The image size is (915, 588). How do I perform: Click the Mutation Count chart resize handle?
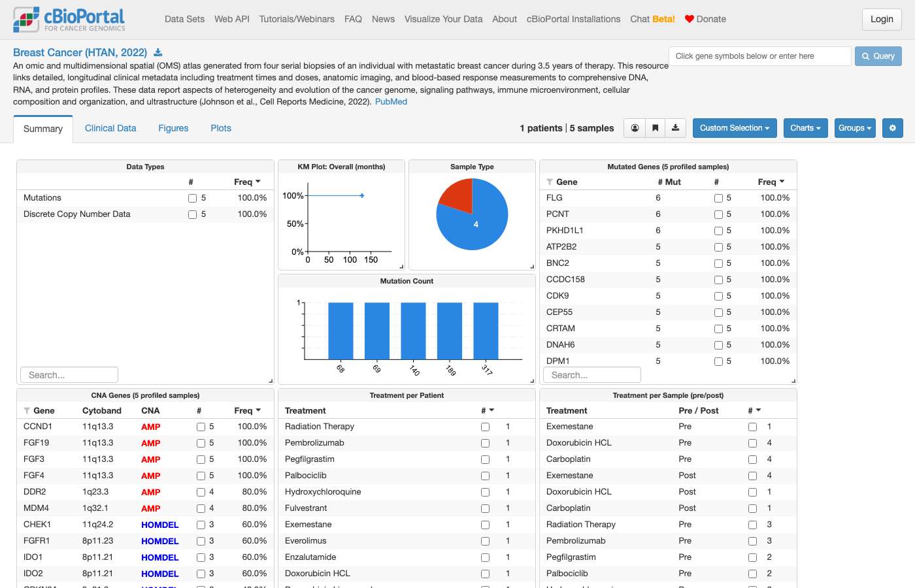coord(532,381)
